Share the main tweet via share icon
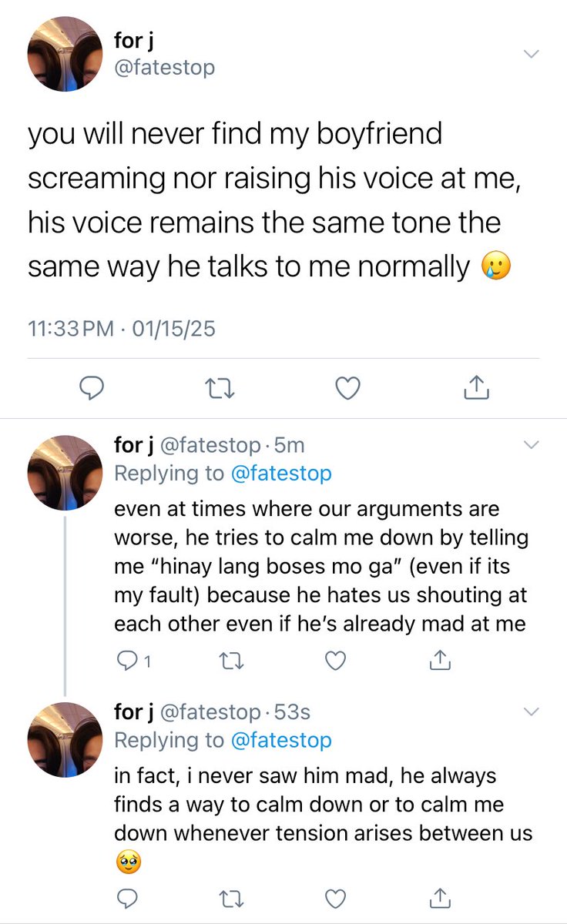This screenshot has height=924, width=567. [477, 389]
